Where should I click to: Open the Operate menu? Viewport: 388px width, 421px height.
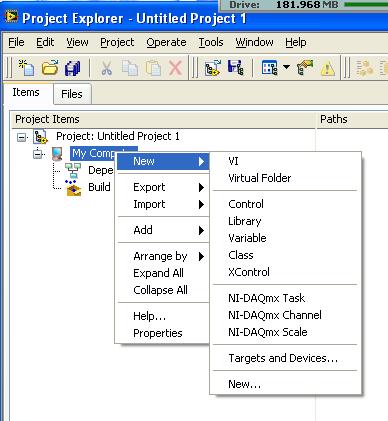point(166,42)
